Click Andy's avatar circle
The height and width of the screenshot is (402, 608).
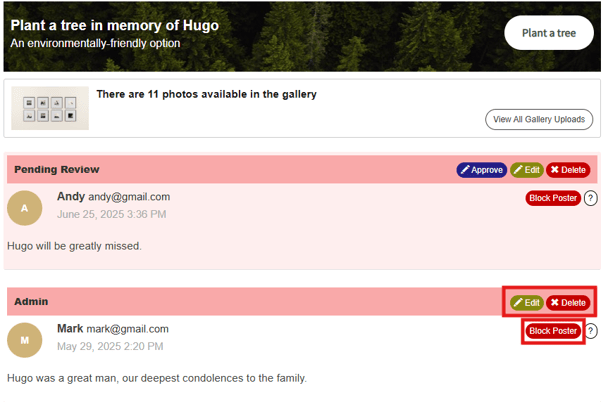25,208
